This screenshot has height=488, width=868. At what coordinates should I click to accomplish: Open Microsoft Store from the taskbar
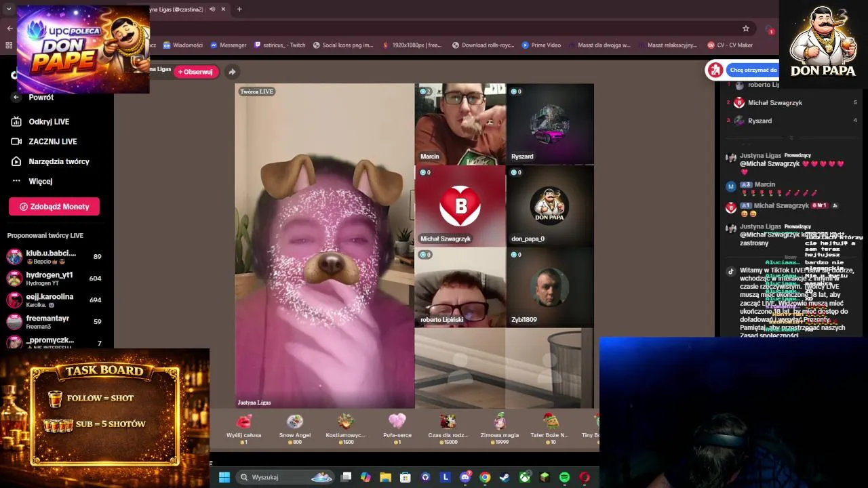[x=405, y=477]
